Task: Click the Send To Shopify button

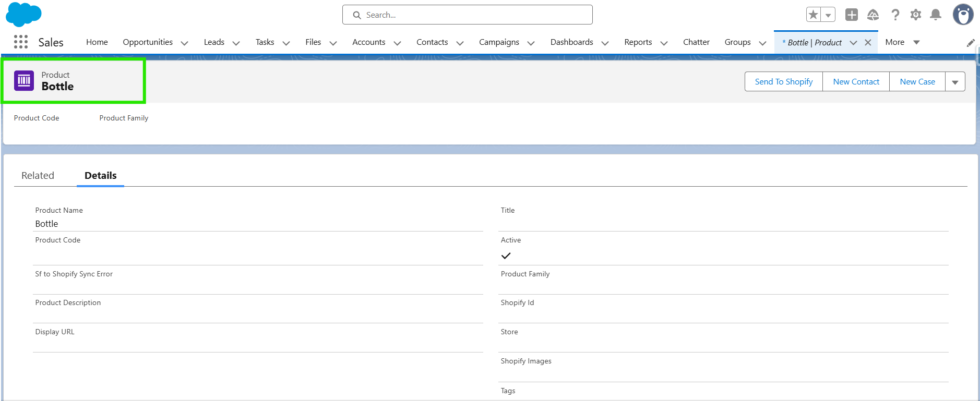Action: tap(783, 82)
